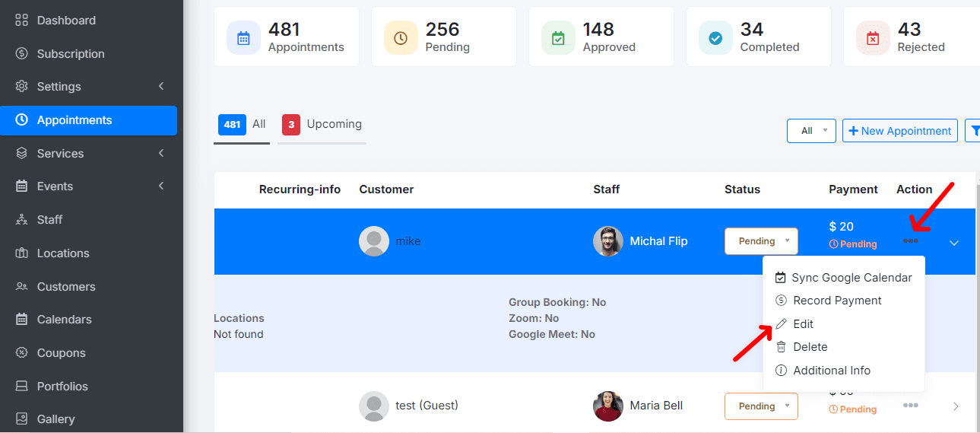980x433 pixels.
Task: Click the Additional Info circle icon
Action: tap(781, 371)
